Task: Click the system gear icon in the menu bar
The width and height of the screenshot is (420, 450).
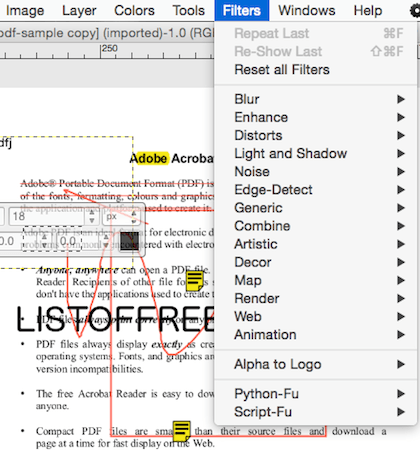Action: click(415, 10)
